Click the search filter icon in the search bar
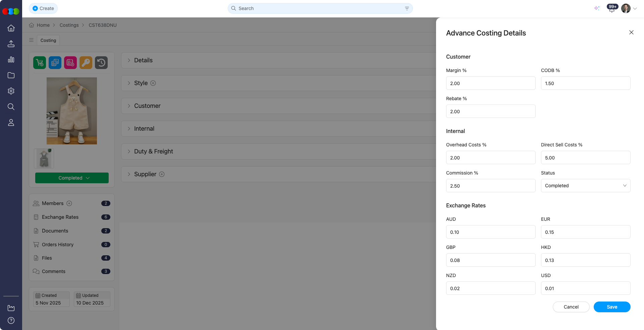This screenshot has width=644, height=330. (x=407, y=8)
